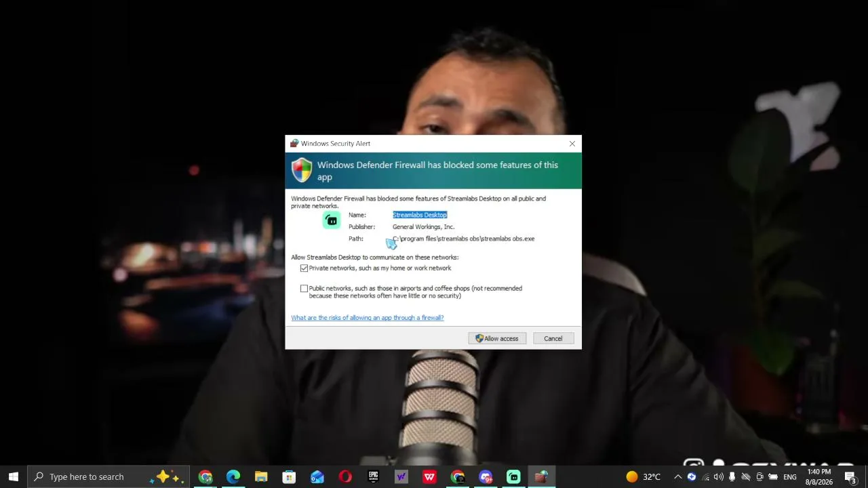Image resolution: width=868 pixels, height=488 pixels.
Task: Click the blue circle tray icon
Action: (692, 476)
